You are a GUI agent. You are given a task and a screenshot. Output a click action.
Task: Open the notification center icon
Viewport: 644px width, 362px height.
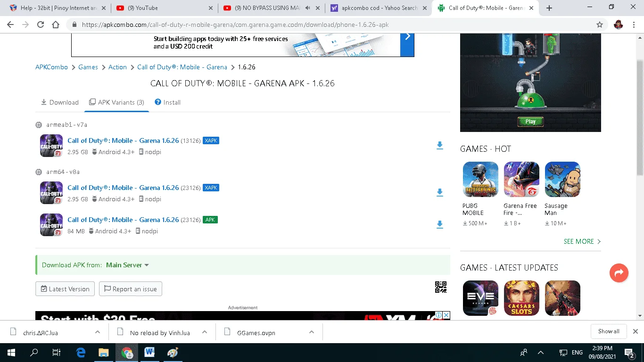[629, 353]
